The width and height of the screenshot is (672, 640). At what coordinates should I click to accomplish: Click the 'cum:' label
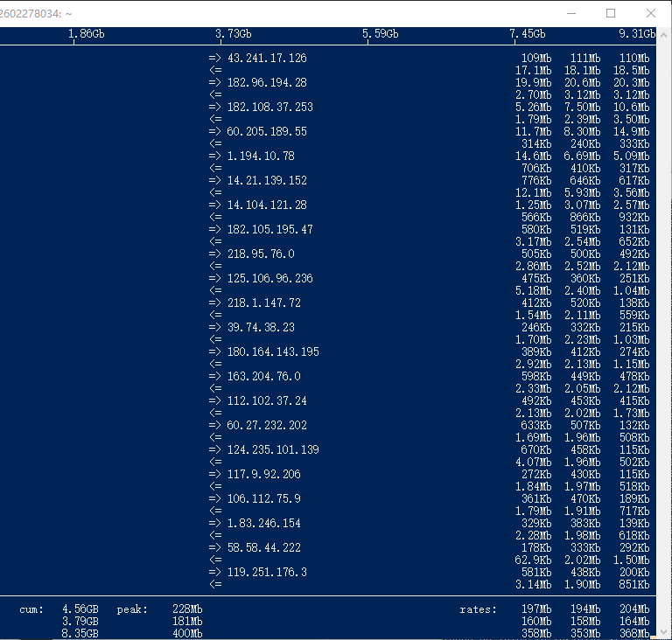[31, 609]
